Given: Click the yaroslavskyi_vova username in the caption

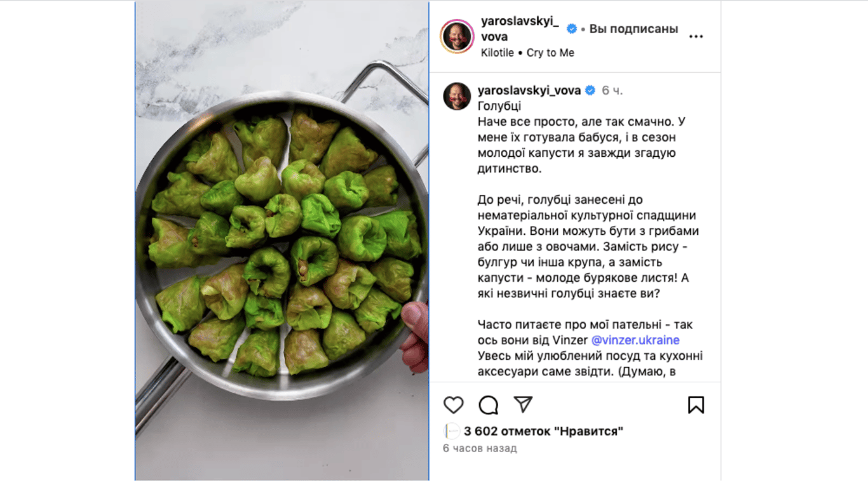Looking at the screenshot, I should [529, 91].
